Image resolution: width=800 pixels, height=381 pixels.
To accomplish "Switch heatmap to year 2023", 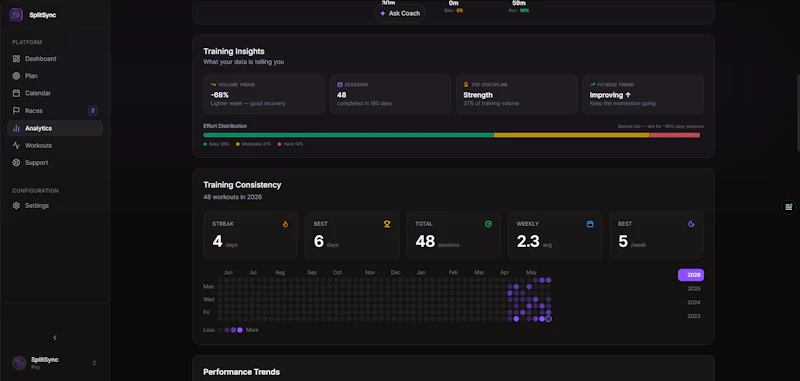I will (693, 316).
